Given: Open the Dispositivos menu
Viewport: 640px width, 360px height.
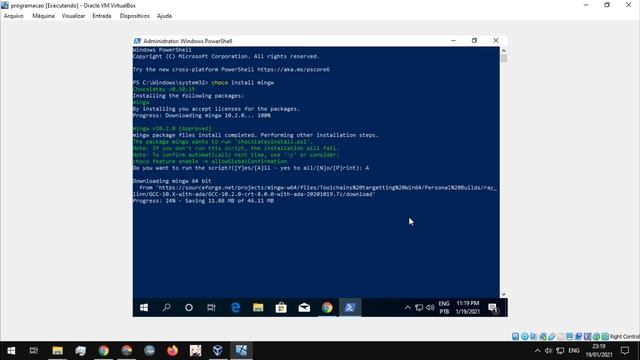Looking at the screenshot, I should (135, 16).
